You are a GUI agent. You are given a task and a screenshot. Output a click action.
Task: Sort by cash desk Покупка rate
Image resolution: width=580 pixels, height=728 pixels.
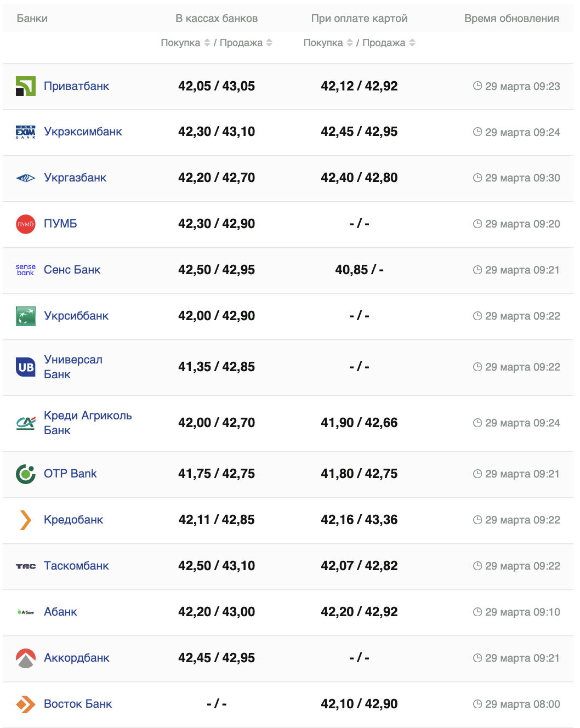point(207,43)
